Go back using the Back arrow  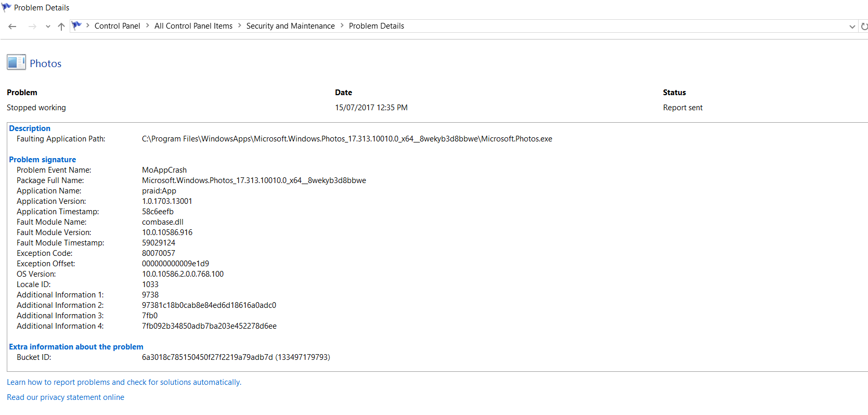[12, 27]
